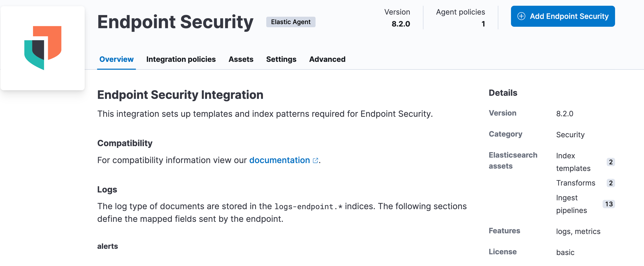The height and width of the screenshot is (266, 644).
Task: Click the Index templates count badge 2
Action: (x=611, y=162)
